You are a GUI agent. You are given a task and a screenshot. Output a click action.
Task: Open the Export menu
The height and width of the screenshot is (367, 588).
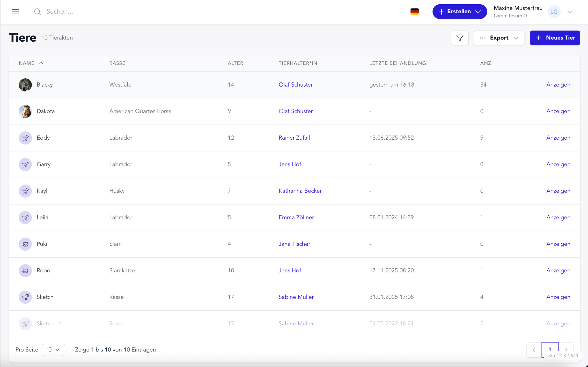click(x=499, y=38)
